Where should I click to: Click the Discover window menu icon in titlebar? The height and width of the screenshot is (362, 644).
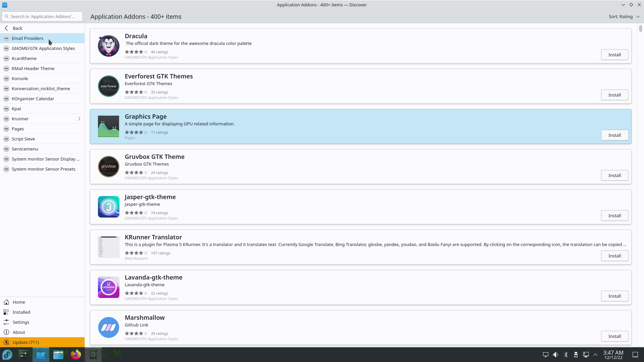(x=5, y=5)
